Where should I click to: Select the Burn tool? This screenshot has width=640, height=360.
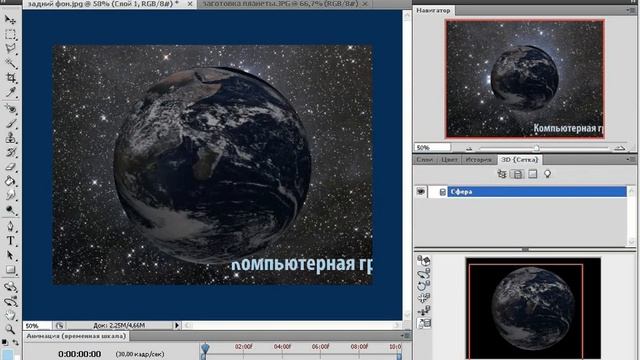point(10,210)
